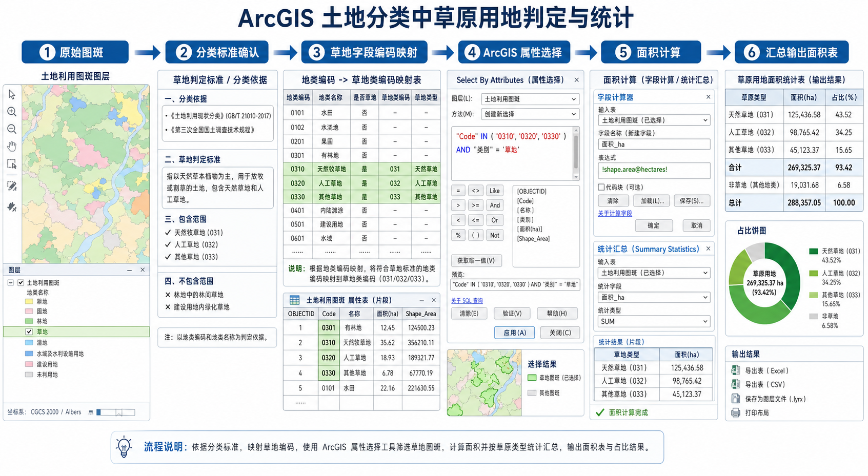Insert the And operator
Image resolution: width=868 pixels, height=476 pixels.
[x=495, y=205]
